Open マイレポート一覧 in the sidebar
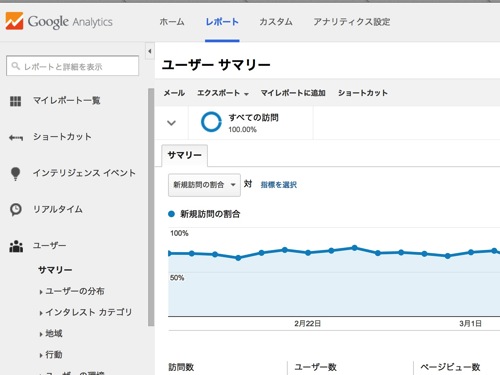 click(x=67, y=100)
